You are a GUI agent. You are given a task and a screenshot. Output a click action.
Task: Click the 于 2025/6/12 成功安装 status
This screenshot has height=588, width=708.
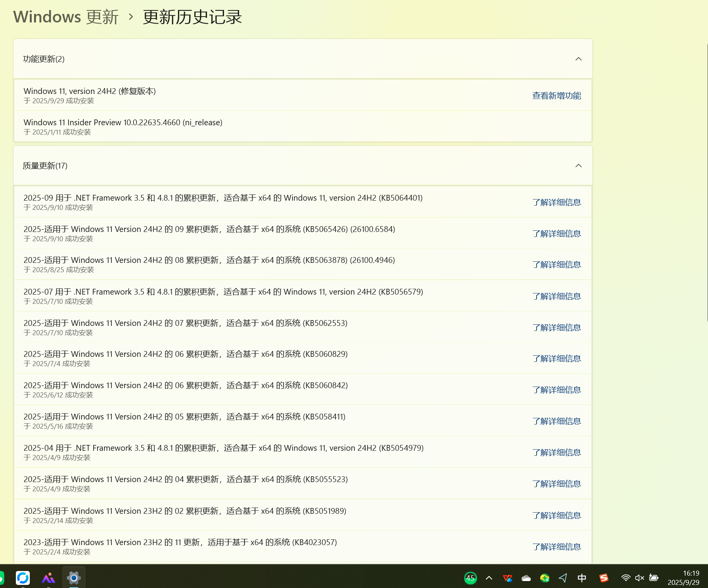click(58, 395)
